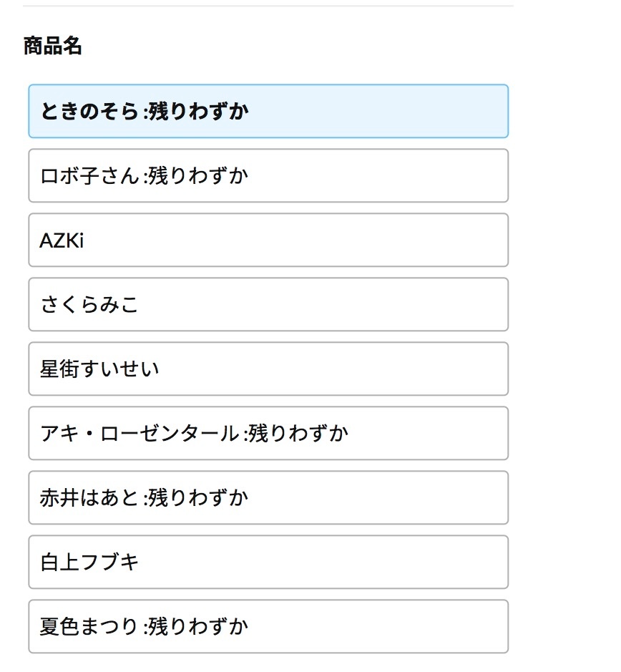This screenshot has width=621, height=672.
Task: Click the 商品名 heading label
Action: point(52,47)
